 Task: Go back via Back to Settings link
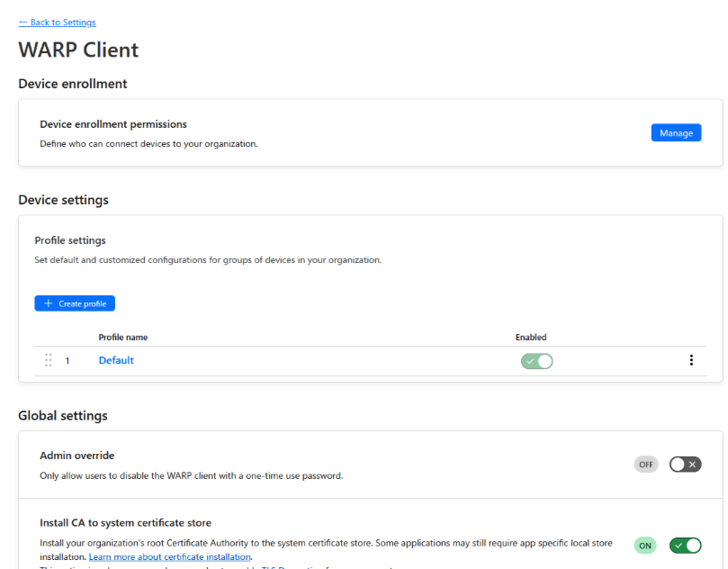click(x=57, y=23)
